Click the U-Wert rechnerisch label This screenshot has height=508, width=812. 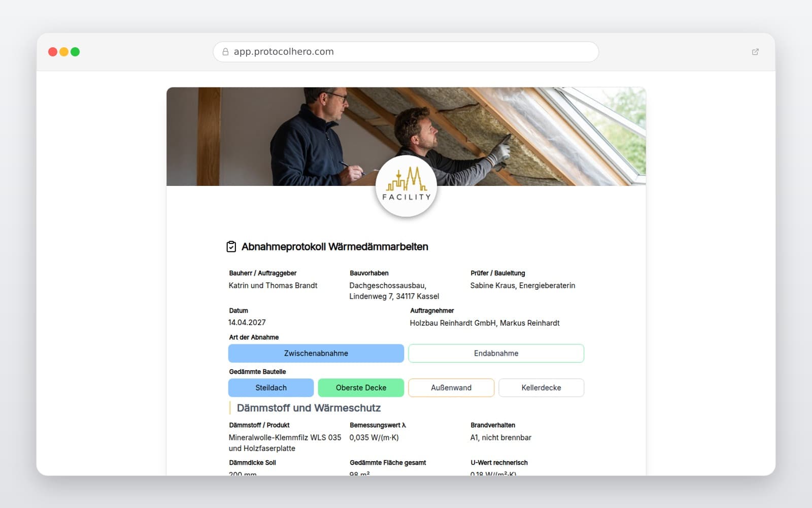click(x=499, y=463)
